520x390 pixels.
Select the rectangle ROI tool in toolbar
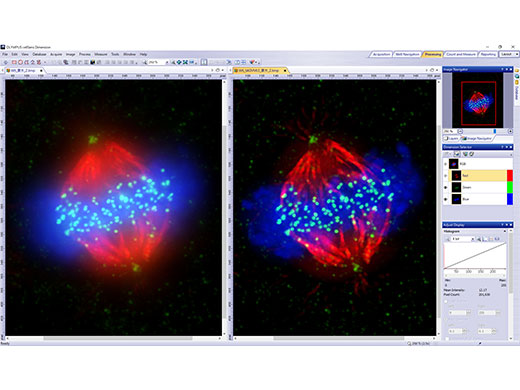[14, 62]
